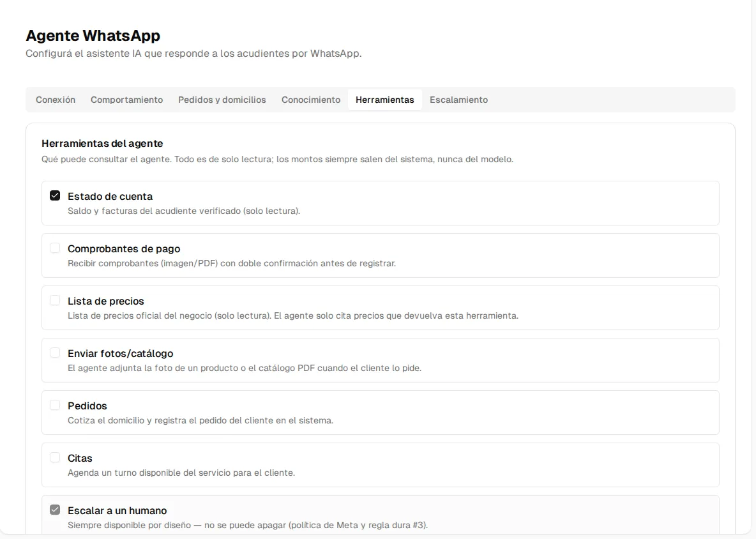This screenshot has width=756, height=539.
Task: Click the Agente WhatsApp page heading
Action: pyautogui.click(x=93, y=36)
